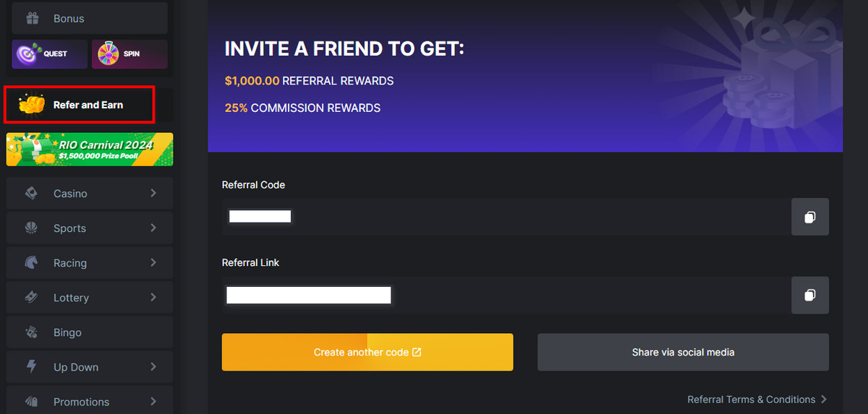The width and height of the screenshot is (868, 414).
Task: Click the Refer and Earn coins icon
Action: click(32, 105)
